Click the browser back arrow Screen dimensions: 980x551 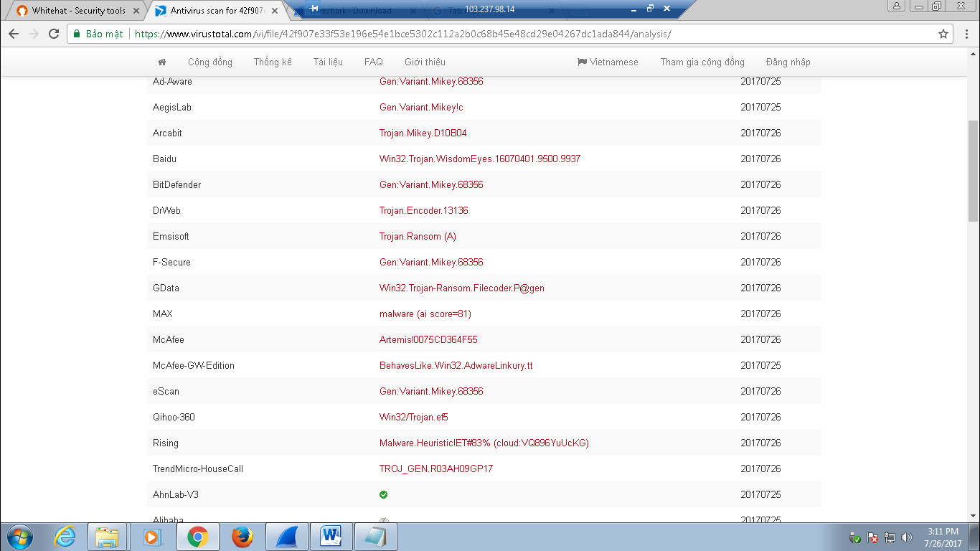click(14, 34)
